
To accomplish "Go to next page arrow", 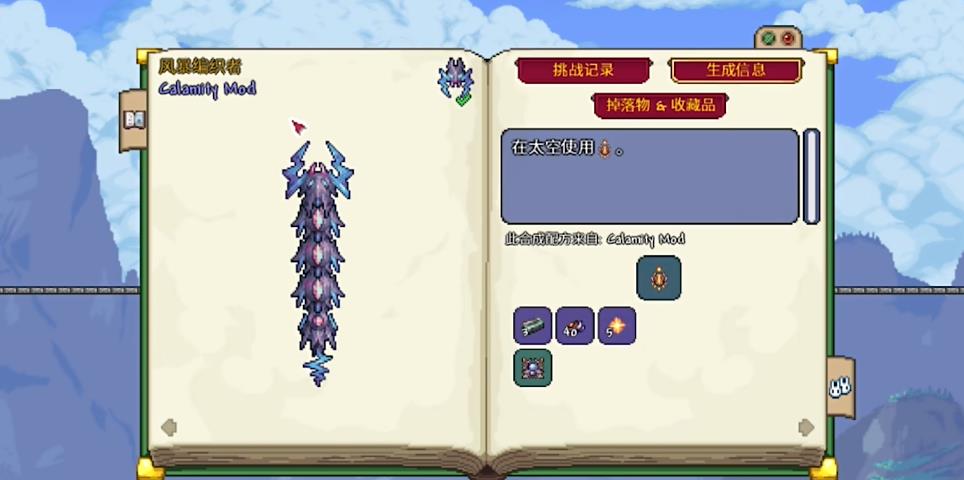I will [x=806, y=427].
